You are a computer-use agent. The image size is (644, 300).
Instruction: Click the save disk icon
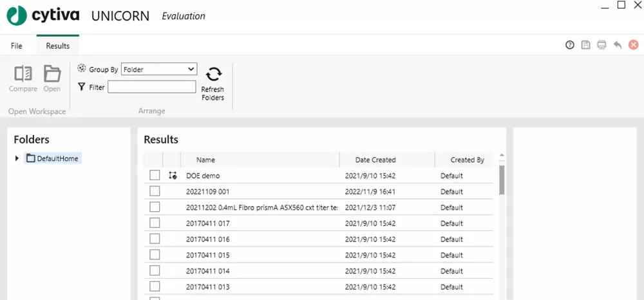[585, 45]
